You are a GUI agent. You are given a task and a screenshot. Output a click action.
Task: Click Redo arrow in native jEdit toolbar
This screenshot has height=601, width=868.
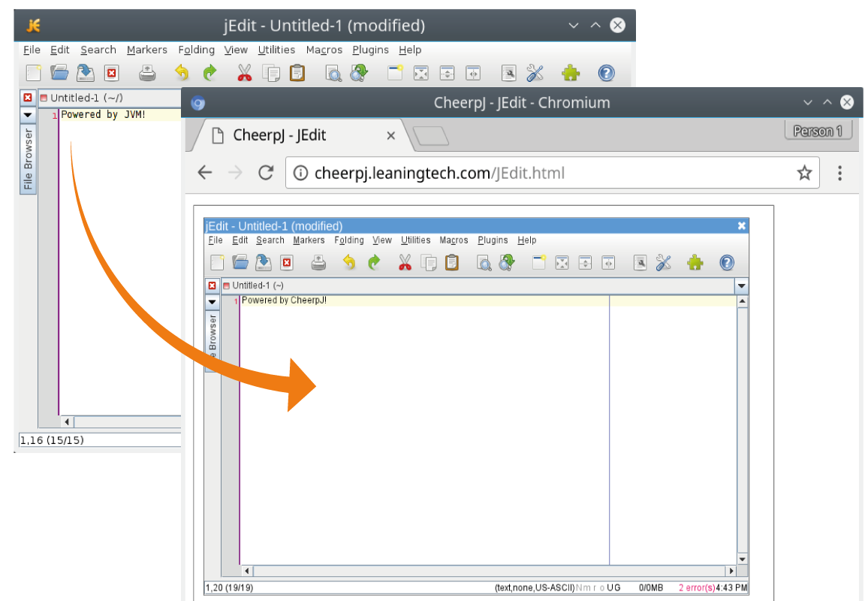coord(209,73)
